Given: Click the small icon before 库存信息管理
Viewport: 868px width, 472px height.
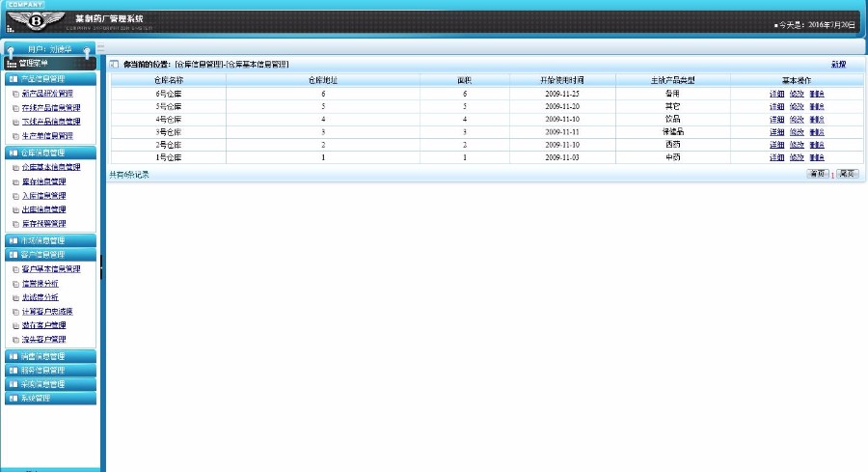Looking at the screenshot, I should tap(15, 181).
